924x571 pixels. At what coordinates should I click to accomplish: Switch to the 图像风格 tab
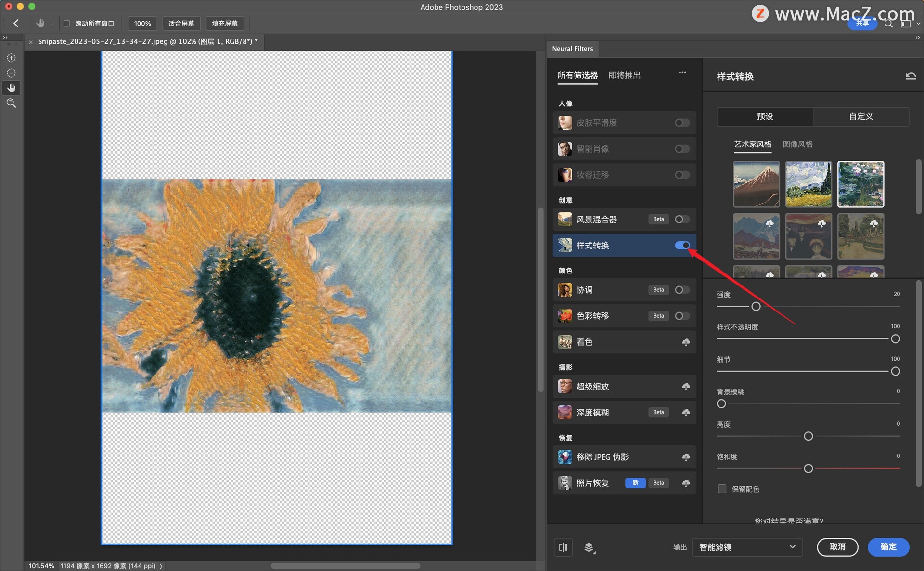coord(797,144)
